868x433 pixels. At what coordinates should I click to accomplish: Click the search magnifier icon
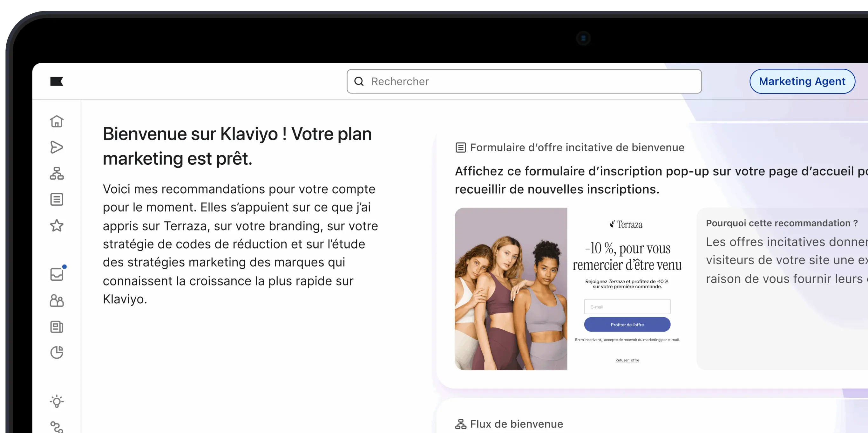[359, 81]
